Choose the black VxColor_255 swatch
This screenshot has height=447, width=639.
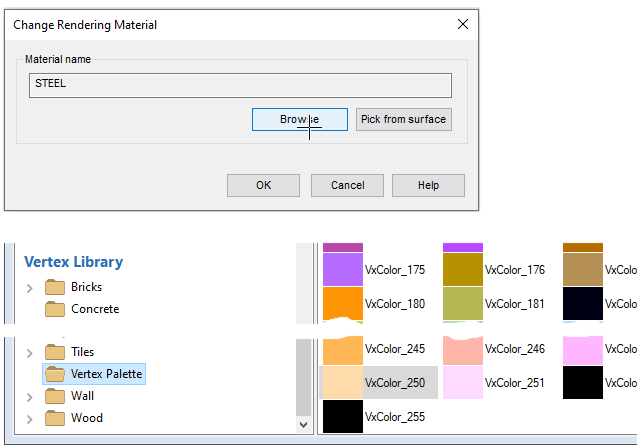pos(343,417)
